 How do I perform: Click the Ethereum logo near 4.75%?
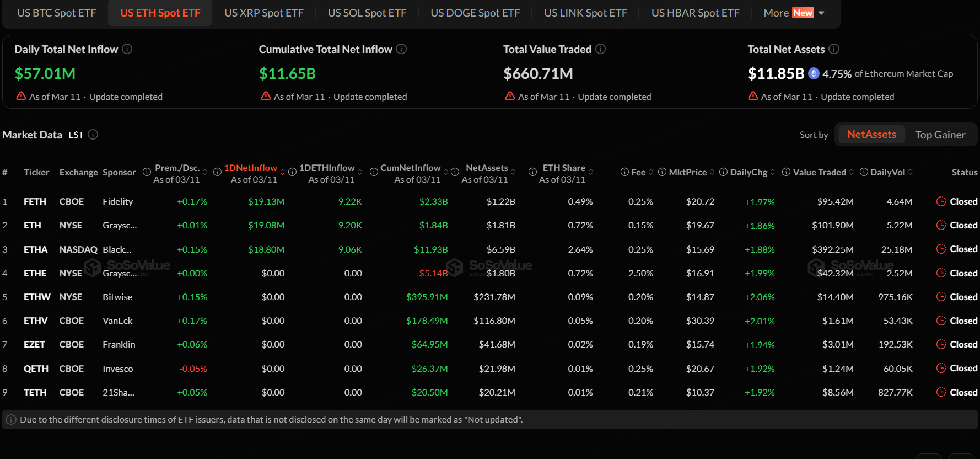click(x=814, y=73)
